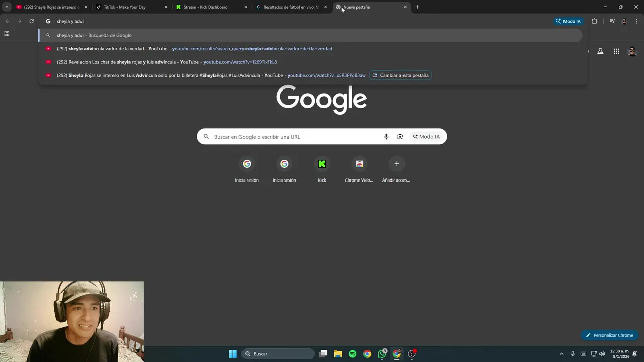
Task: Open Chrome profile avatar in toolbar
Action: (624, 21)
